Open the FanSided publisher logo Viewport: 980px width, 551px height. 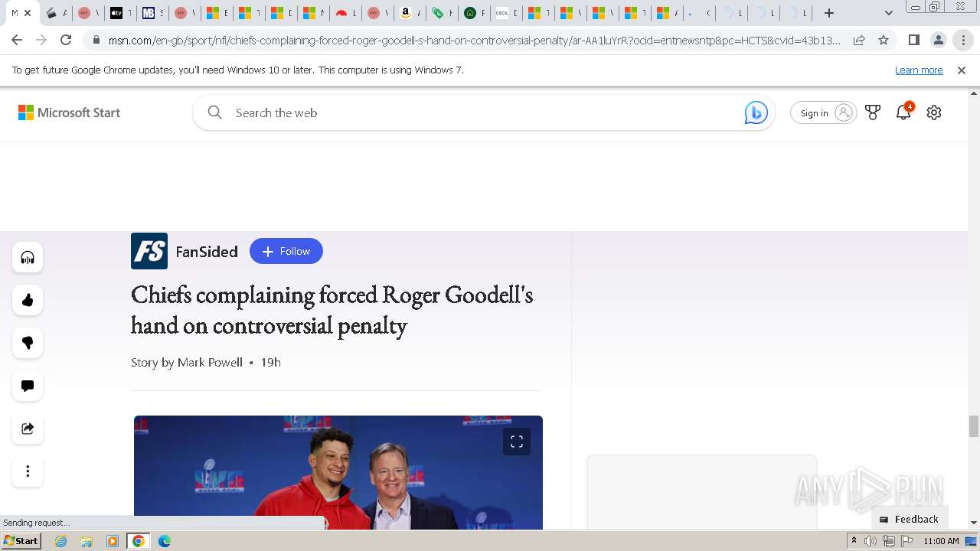(x=149, y=251)
